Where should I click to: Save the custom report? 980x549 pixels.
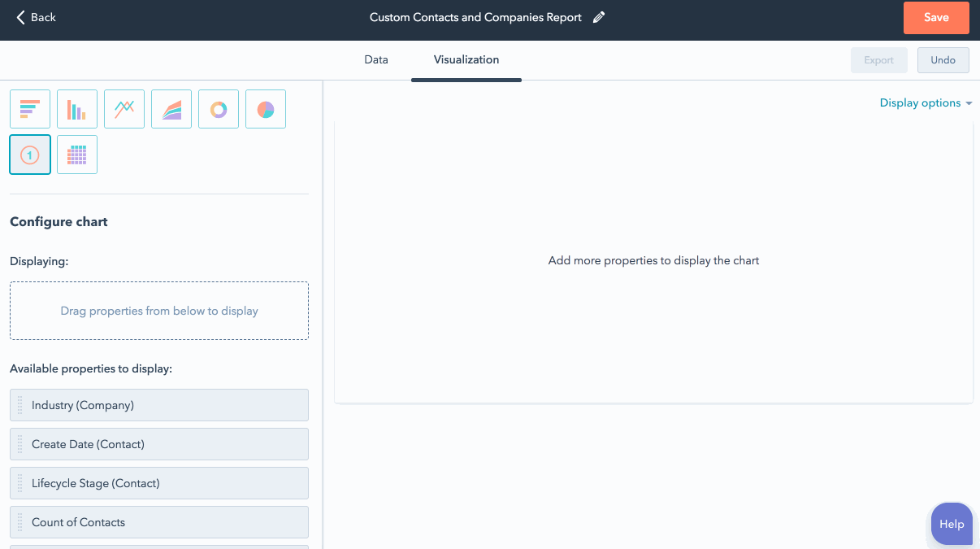[x=936, y=18]
